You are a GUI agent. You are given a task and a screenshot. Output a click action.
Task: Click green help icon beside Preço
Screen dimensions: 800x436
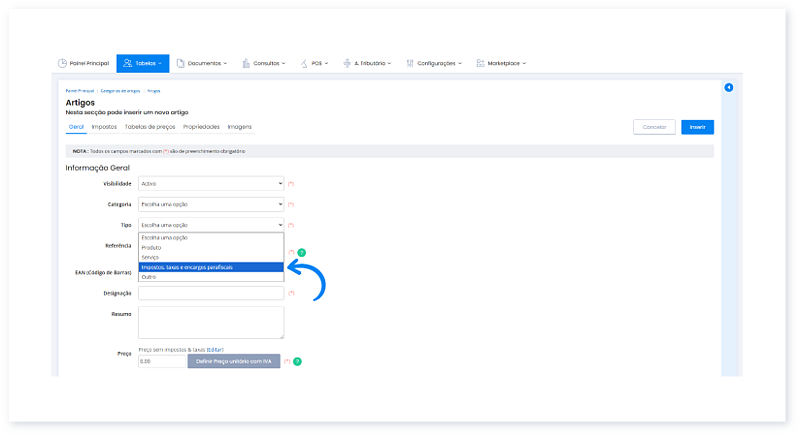click(x=297, y=361)
